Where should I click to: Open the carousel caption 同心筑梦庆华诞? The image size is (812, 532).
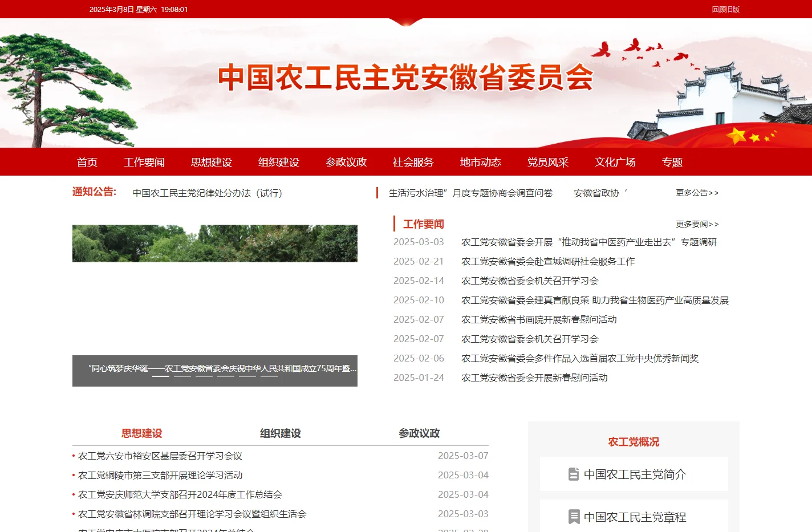222,368
